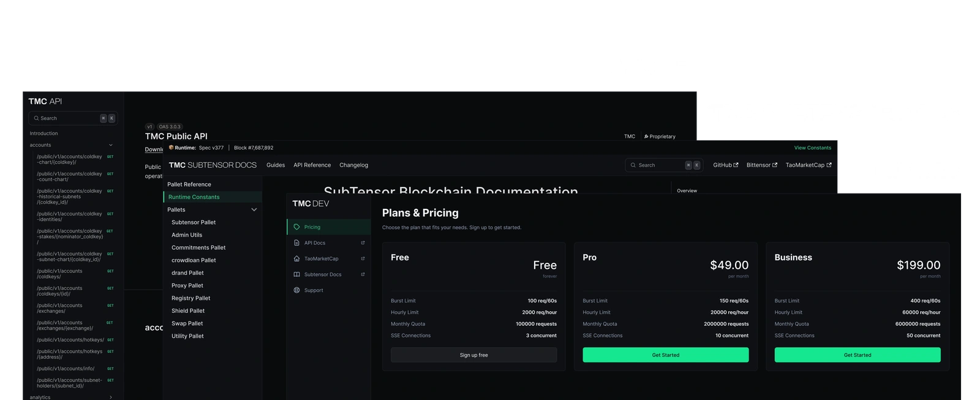Screen dimensions: 980x400
Task: Click the Search field in Subtensor Docs header
Action: 663,165
